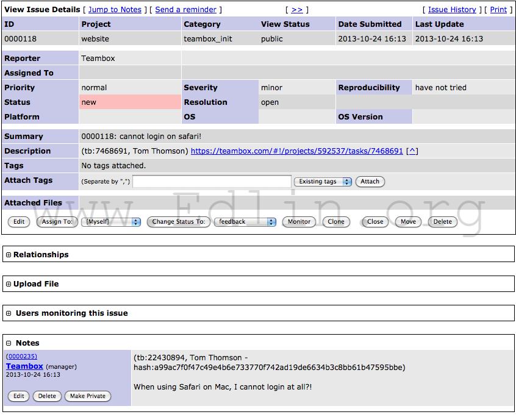The image size is (516, 420).
Task: Click the 'have not tried' reproducibility value
Action: pyautogui.click(x=440, y=88)
